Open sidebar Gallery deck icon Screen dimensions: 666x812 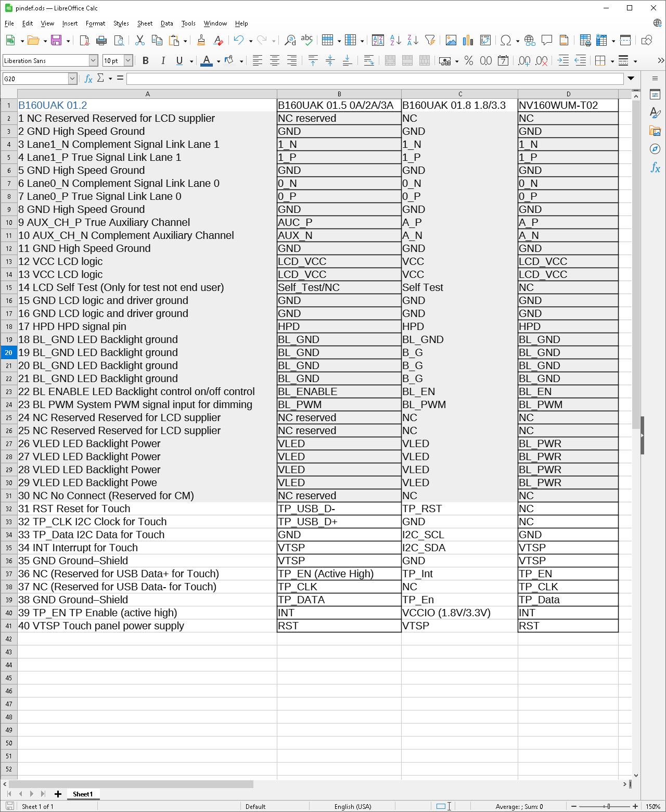pyautogui.click(x=655, y=131)
